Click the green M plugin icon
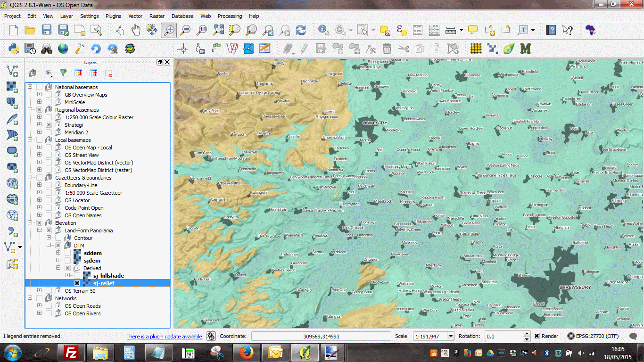The width and height of the screenshot is (644, 362). 525,48
